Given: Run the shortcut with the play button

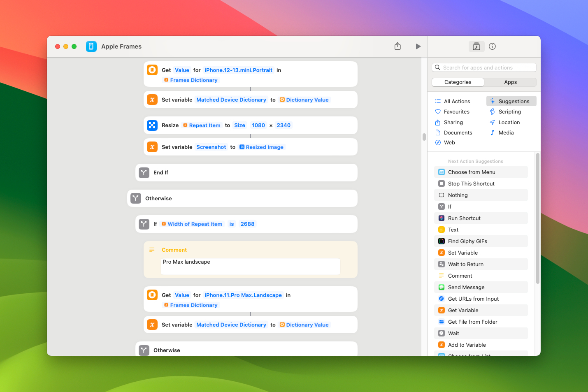Looking at the screenshot, I should [x=418, y=46].
